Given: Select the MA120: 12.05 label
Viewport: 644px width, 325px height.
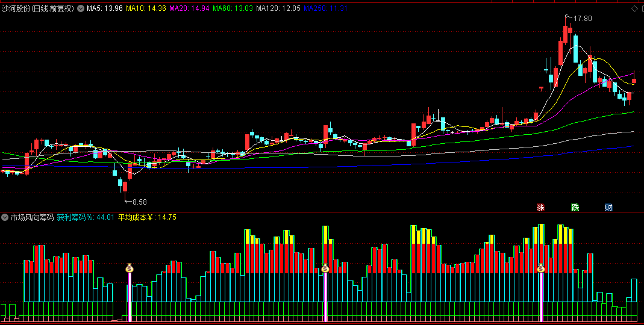Looking at the screenshot, I should [x=278, y=8].
